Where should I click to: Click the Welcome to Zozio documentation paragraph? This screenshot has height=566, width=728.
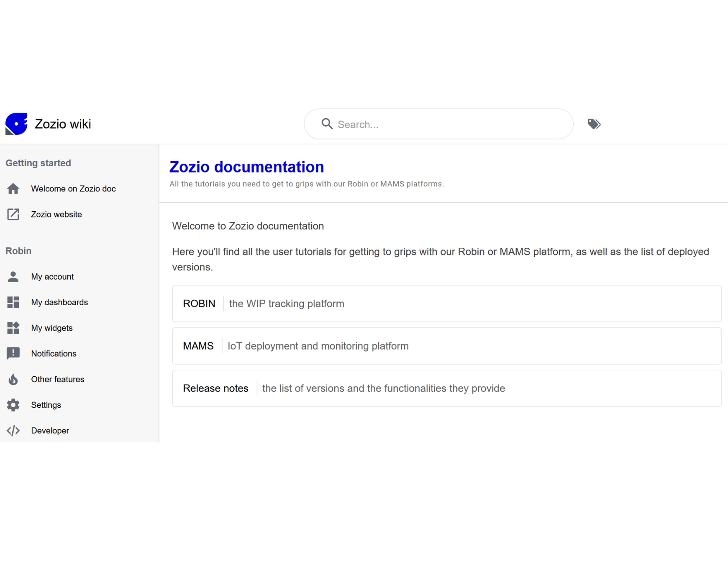coord(248,226)
